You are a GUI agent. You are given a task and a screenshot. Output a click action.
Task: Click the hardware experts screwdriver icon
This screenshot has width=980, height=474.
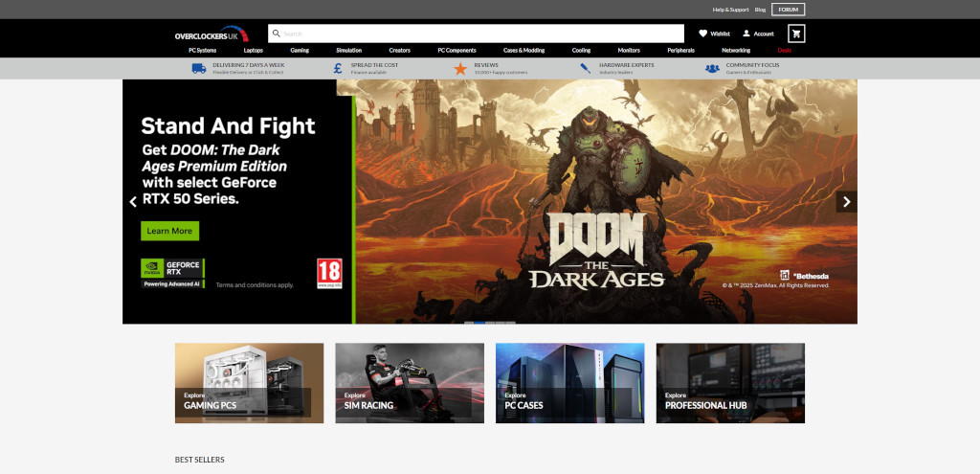[x=586, y=68]
